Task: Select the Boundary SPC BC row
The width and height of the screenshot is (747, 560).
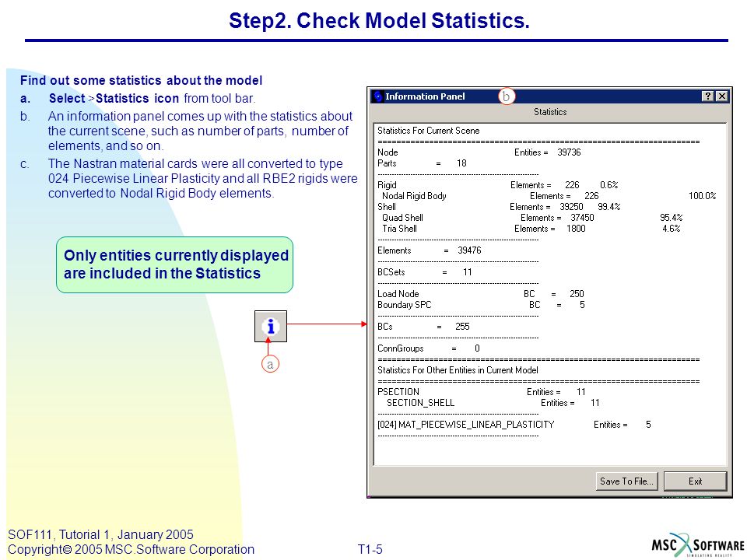Action: click(x=481, y=305)
